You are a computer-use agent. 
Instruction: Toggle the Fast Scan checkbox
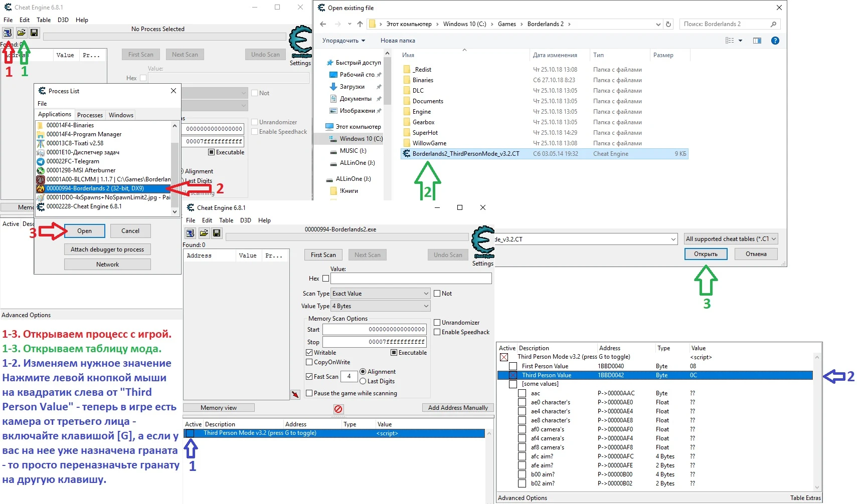309,377
